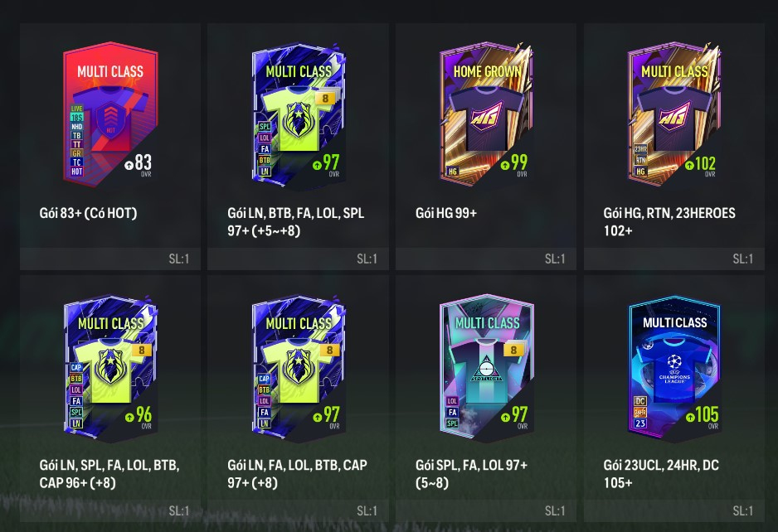The image size is (778, 532).
Task: Click the Multi Class 102 OVR HG pack
Action: tap(674, 114)
